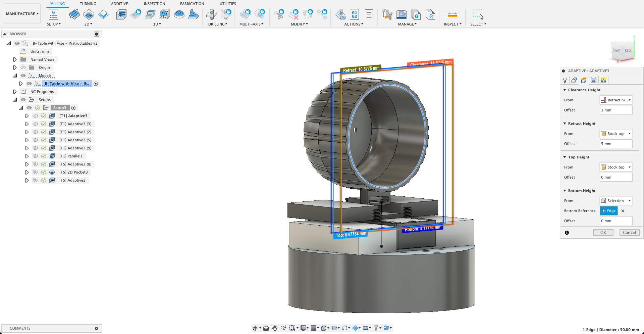Click the Orbit icon in navigation bar
This screenshot has width=644, height=334.
(x=255, y=328)
